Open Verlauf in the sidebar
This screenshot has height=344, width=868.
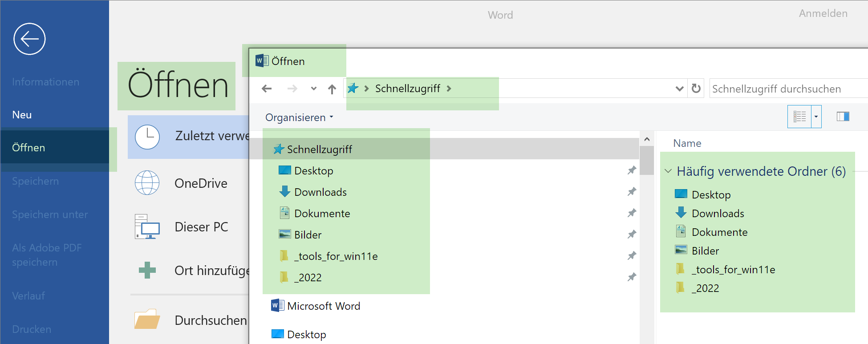tap(28, 296)
